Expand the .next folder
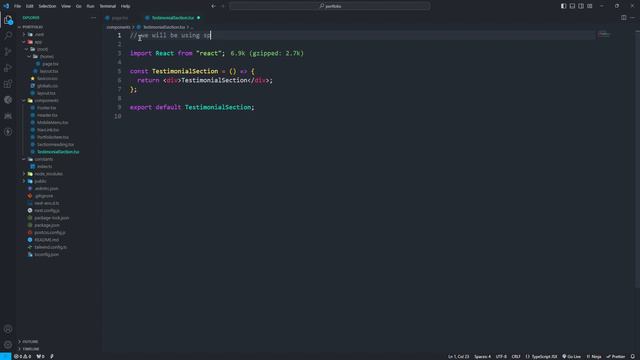This screenshot has width=640, height=360. click(x=39, y=34)
